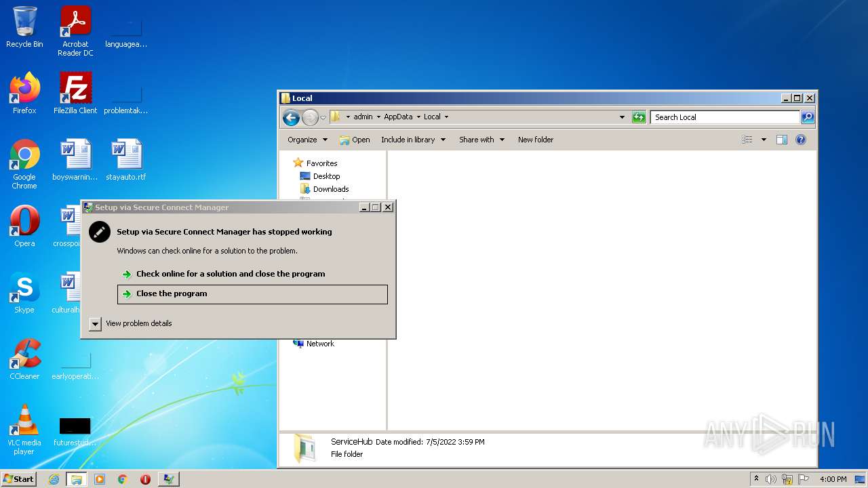
Task: Open the view options dropdown arrow
Action: (x=764, y=140)
